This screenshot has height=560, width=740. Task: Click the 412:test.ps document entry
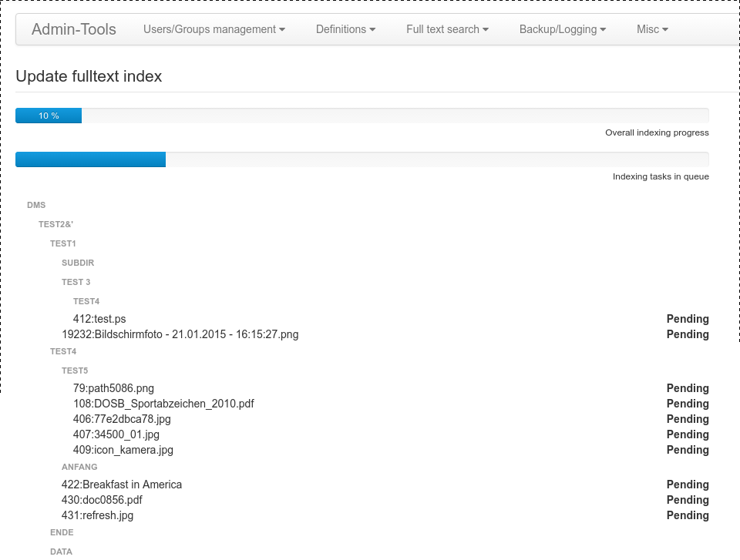click(99, 319)
